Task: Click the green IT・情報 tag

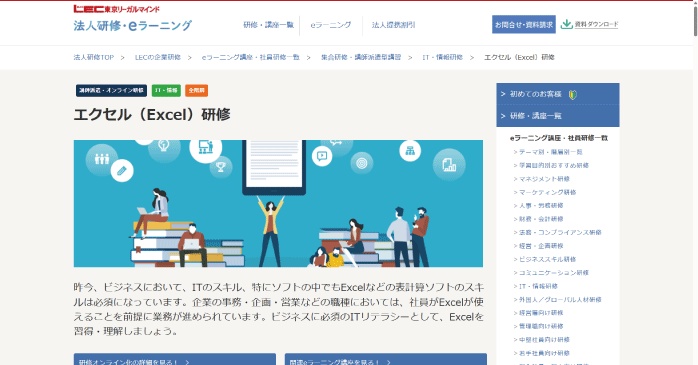Action: click(166, 90)
